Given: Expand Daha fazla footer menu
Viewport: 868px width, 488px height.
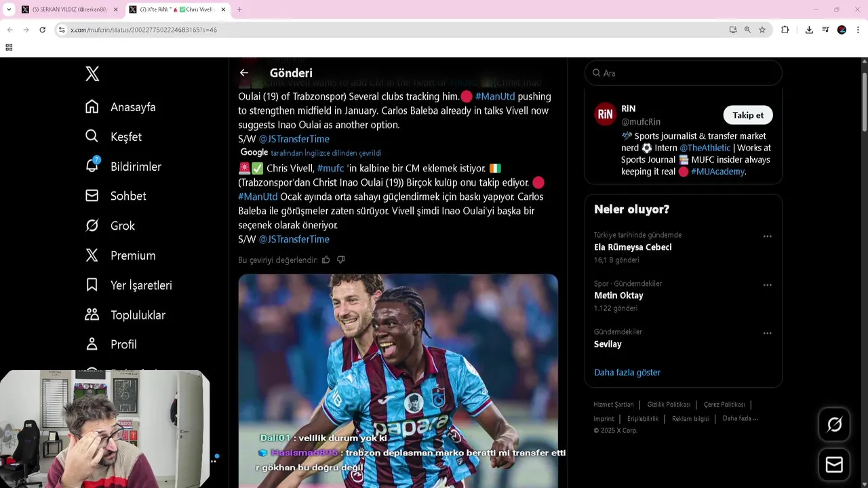Looking at the screenshot, I should point(741,418).
